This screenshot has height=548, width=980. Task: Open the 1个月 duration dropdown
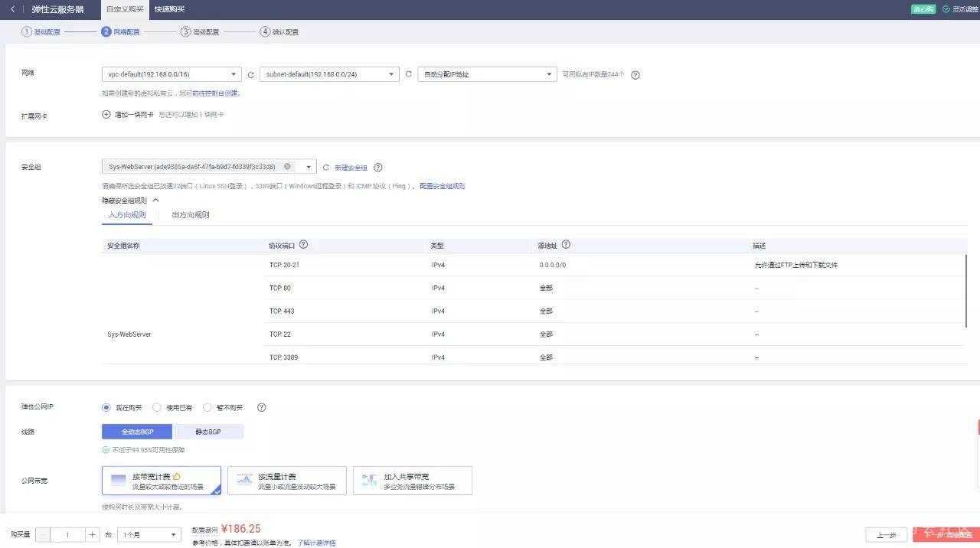tap(149, 535)
